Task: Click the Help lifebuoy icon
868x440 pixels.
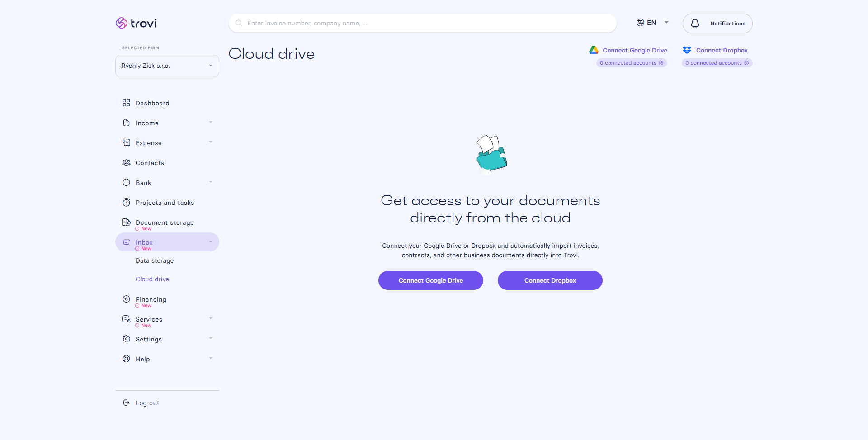Action: coord(126,359)
